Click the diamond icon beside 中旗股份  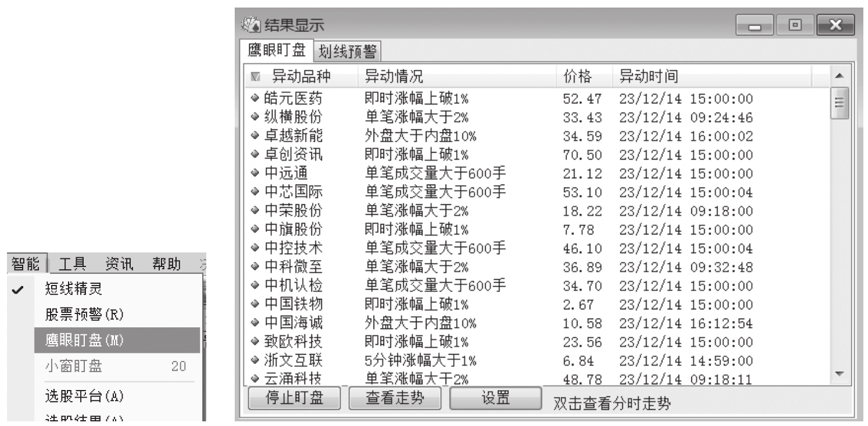(255, 229)
